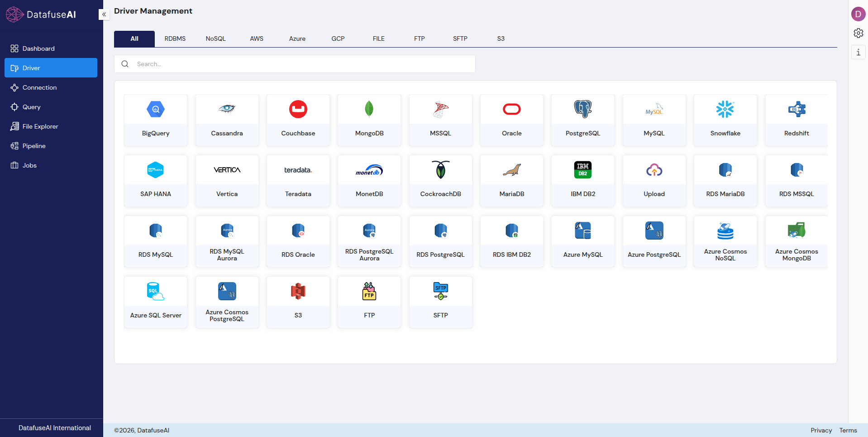Click the RDS PostgreSQL label
The image size is (868, 437).
(441, 255)
